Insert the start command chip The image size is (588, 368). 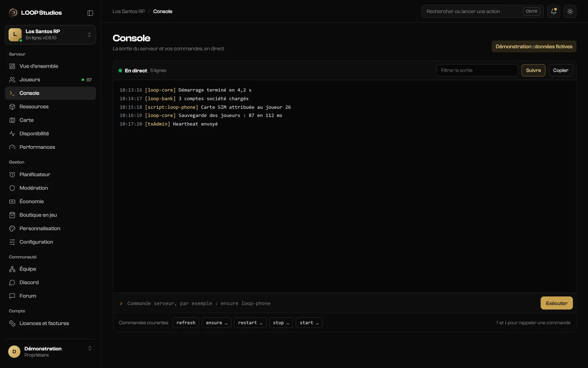pyautogui.click(x=309, y=323)
